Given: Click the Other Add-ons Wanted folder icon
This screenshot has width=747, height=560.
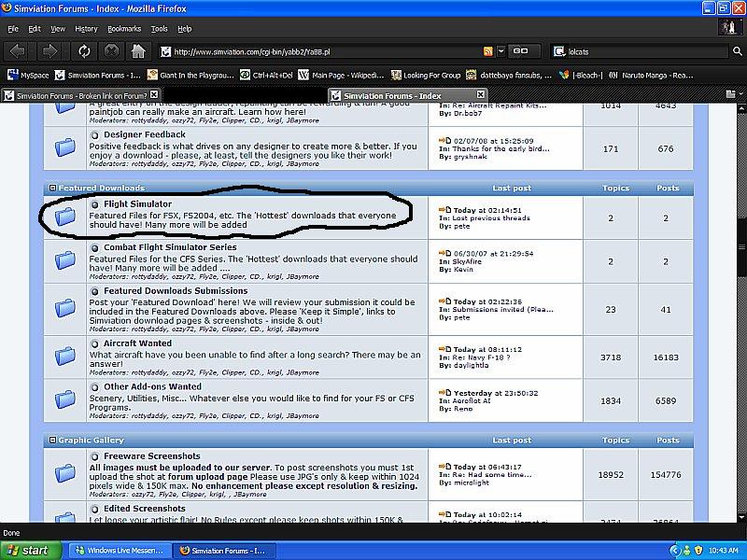Looking at the screenshot, I should click(65, 399).
